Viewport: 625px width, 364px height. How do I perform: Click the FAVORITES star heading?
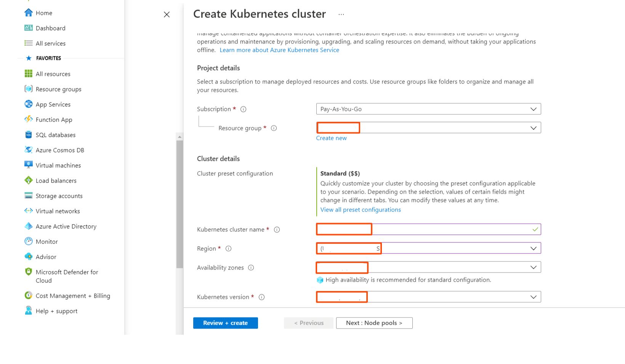click(x=43, y=58)
